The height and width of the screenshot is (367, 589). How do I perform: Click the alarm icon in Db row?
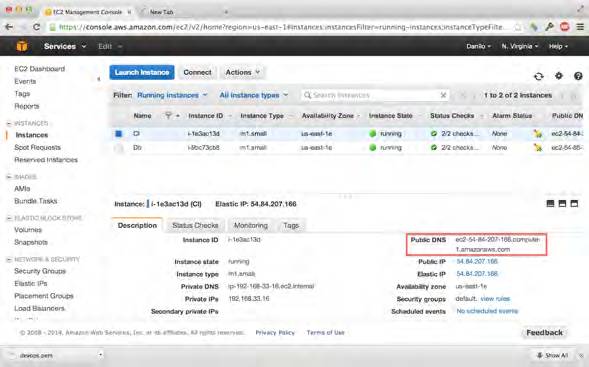pyautogui.click(x=538, y=148)
